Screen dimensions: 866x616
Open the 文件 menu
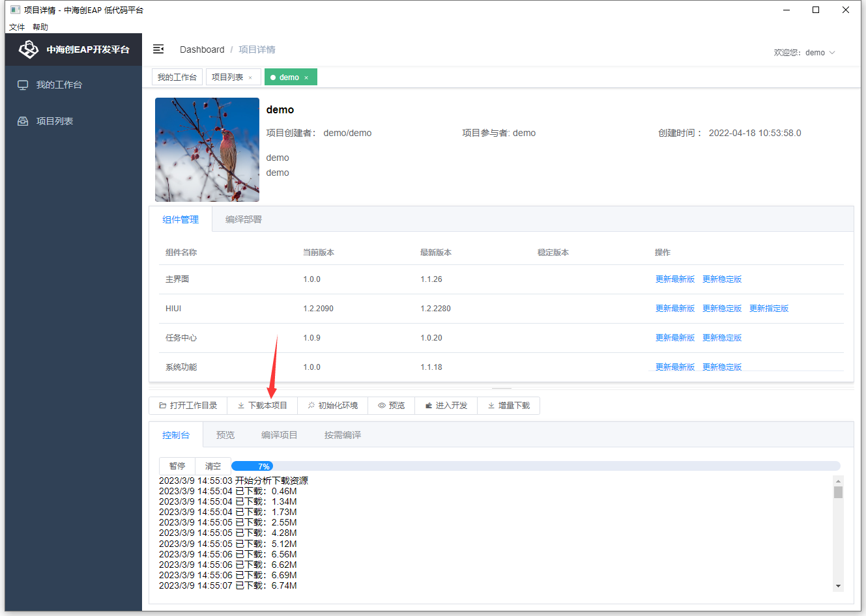coord(17,27)
